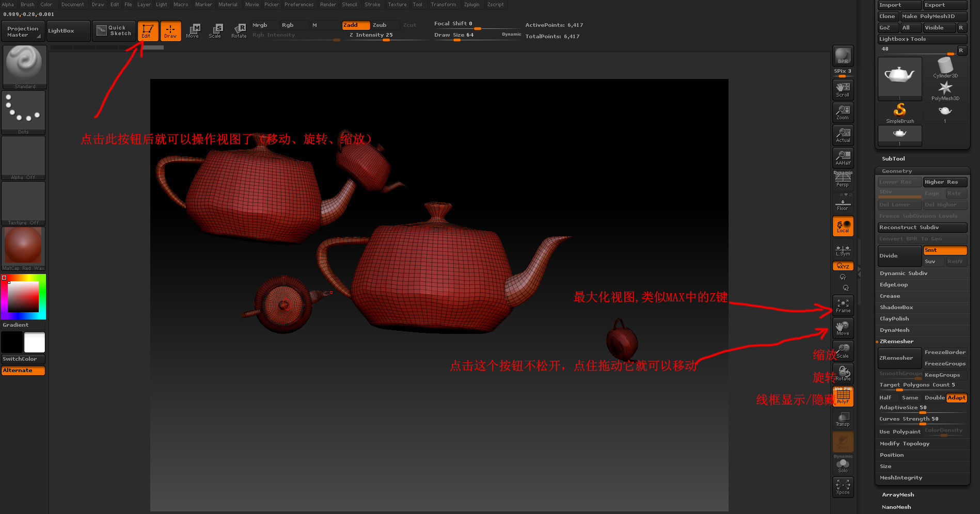980x514 pixels.
Task: Activate the Rotate gizmo button in top shelf
Action: tap(239, 31)
